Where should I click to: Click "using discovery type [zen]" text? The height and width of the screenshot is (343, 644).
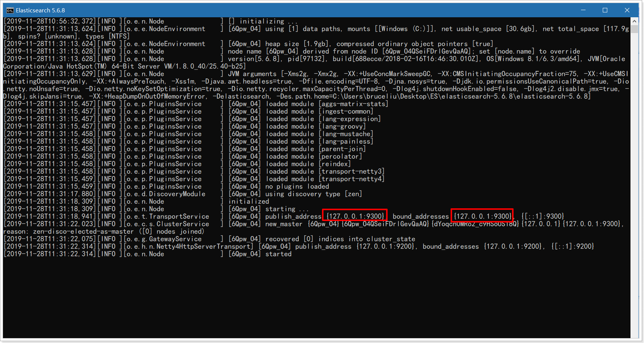click(314, 194)
